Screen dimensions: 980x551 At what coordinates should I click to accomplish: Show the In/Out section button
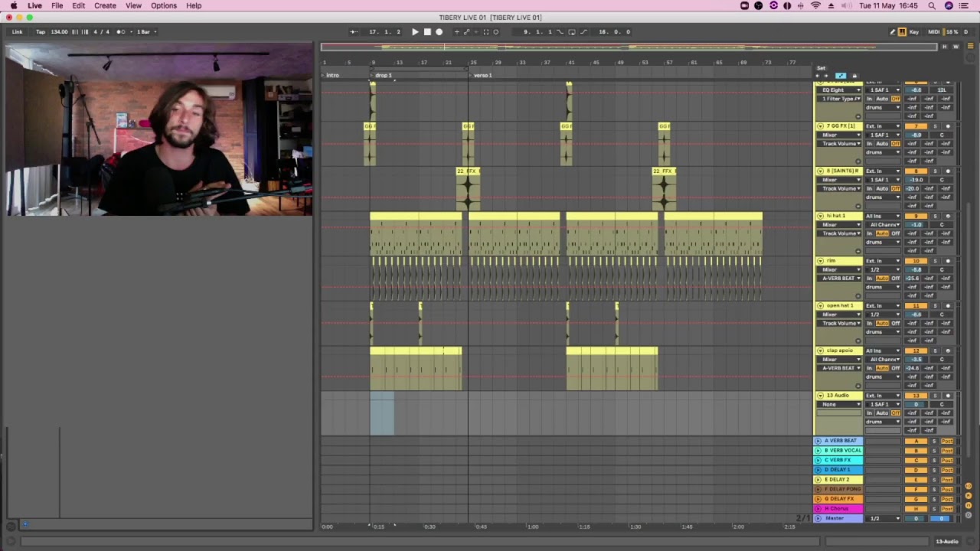(969, 486)
